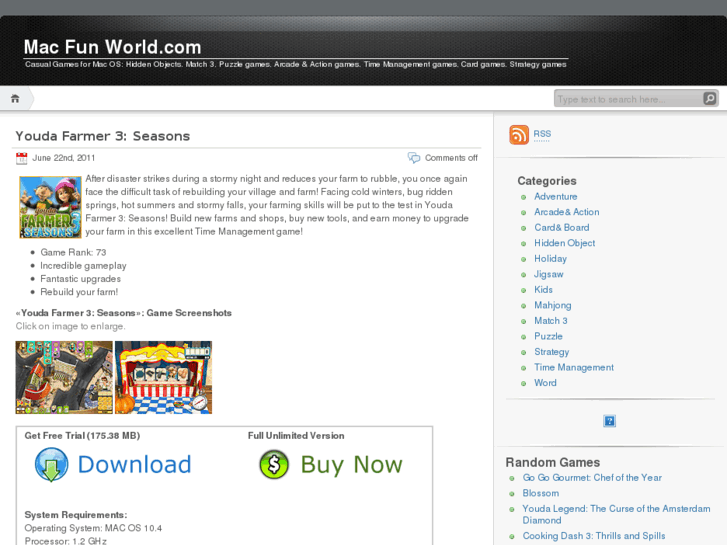Open the Match 3 category

[551, 321]
